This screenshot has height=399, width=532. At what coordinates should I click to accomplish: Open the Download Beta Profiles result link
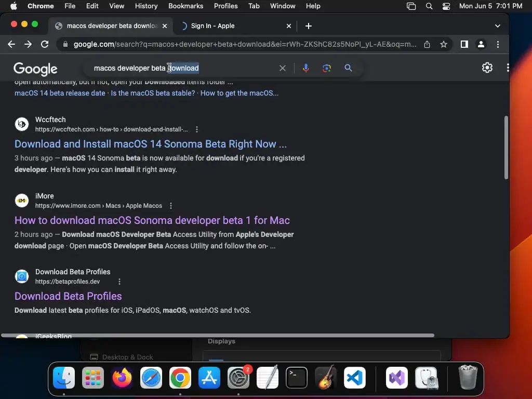pos(68,296)
